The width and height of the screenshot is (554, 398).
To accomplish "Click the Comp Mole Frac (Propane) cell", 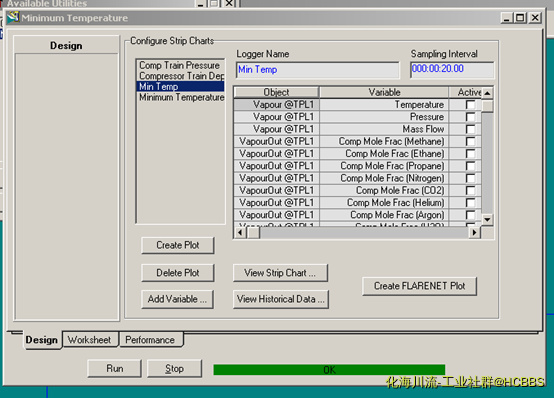I will (x=384, y=166).
